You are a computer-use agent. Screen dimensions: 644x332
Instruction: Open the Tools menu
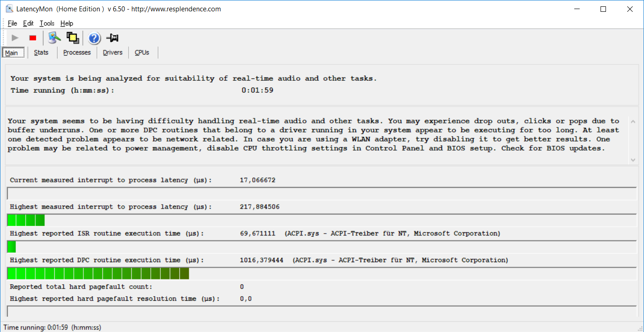47,23
